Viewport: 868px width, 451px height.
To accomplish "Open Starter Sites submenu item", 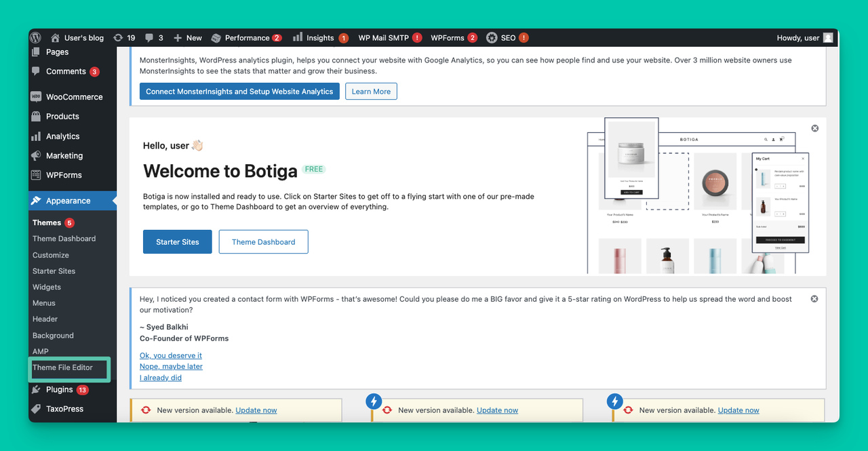I will [x=54, y=271].
